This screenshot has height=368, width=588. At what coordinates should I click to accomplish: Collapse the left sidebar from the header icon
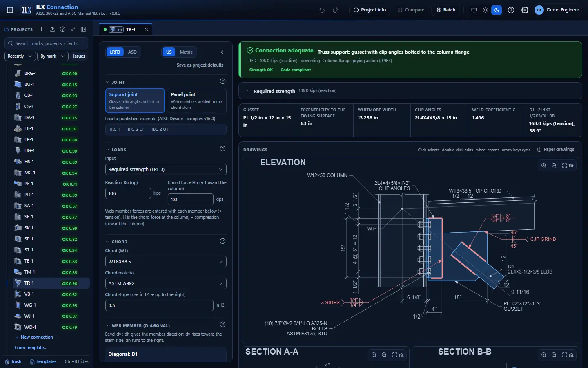pyautogui.click(x=10, y=10)
